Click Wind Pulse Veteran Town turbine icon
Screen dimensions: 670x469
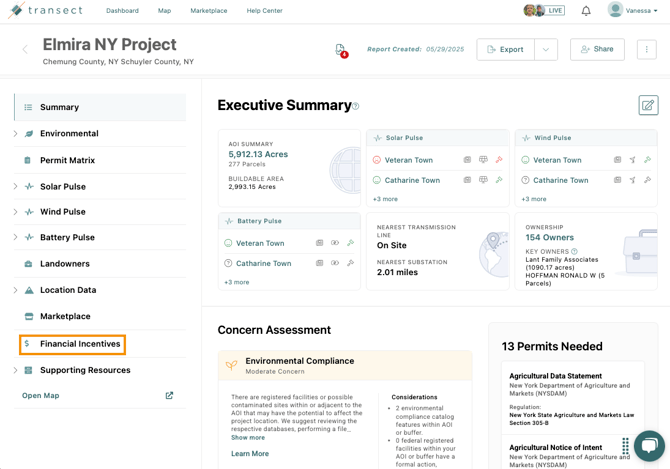(632, 160)
